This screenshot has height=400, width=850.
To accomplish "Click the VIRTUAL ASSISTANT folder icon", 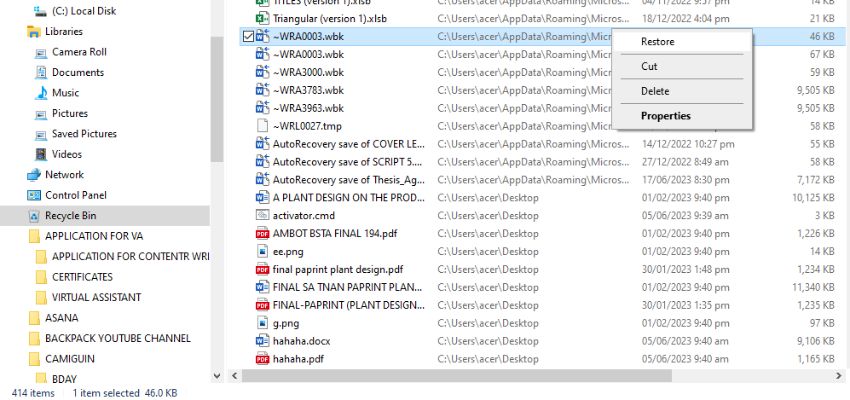I will pos(41,298).
